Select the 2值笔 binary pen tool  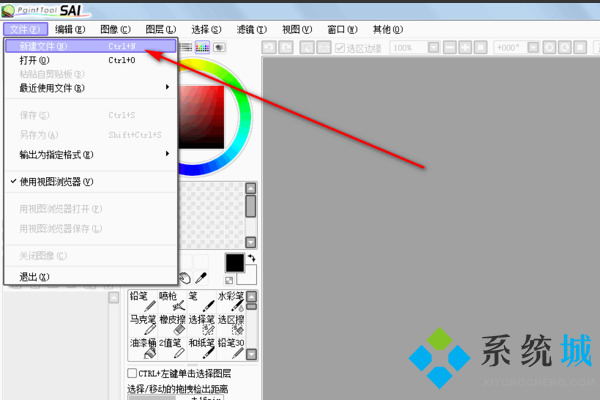172,348
